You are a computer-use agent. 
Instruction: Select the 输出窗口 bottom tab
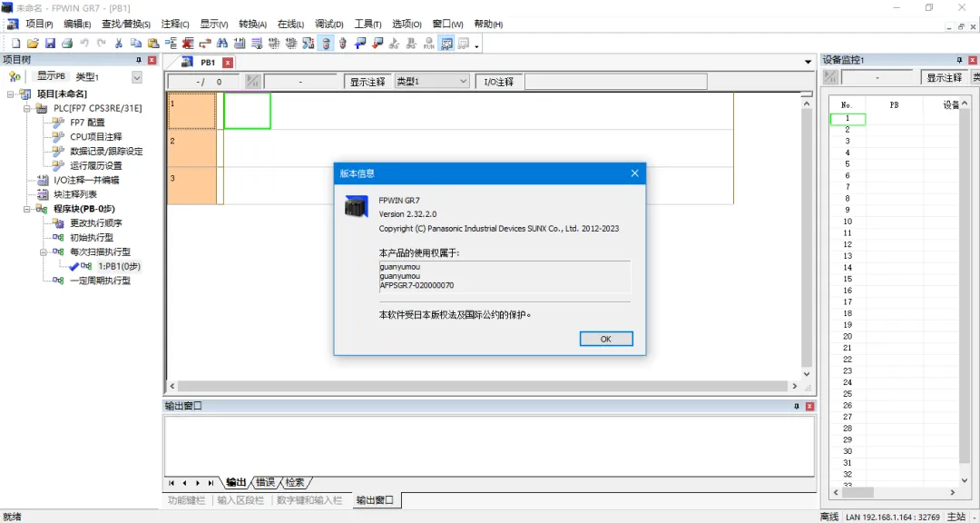pos(375,500)
